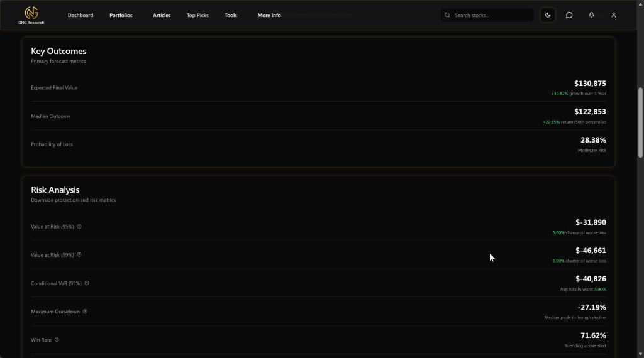The width and height of the screenshot is (644, 358).
Task: Open the notifications bell
Action: 591,15
